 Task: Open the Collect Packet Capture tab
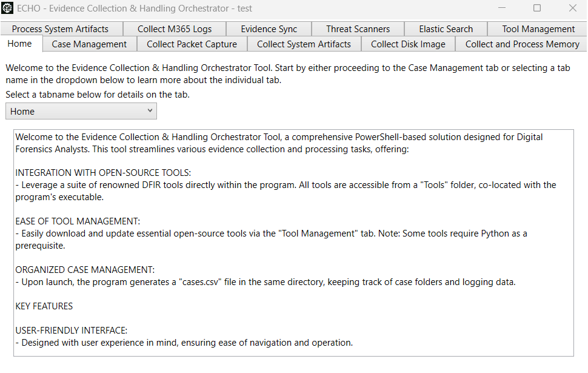click(x=192, y=44)
